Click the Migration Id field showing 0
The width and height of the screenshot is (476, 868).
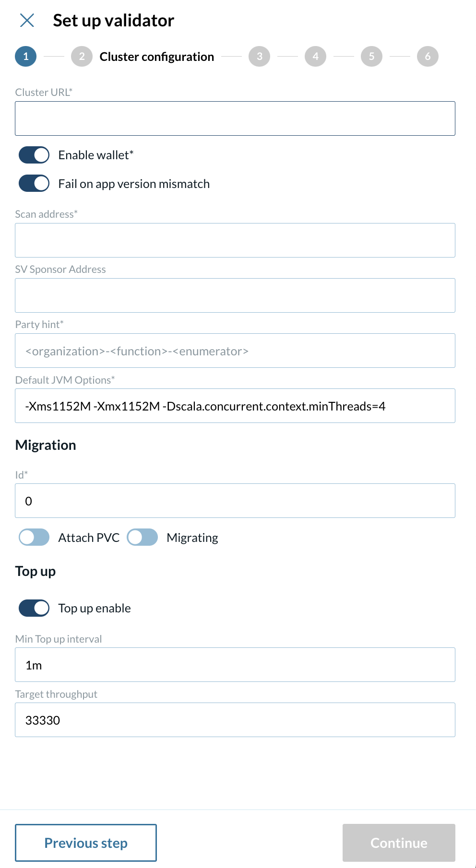(235, 500)
